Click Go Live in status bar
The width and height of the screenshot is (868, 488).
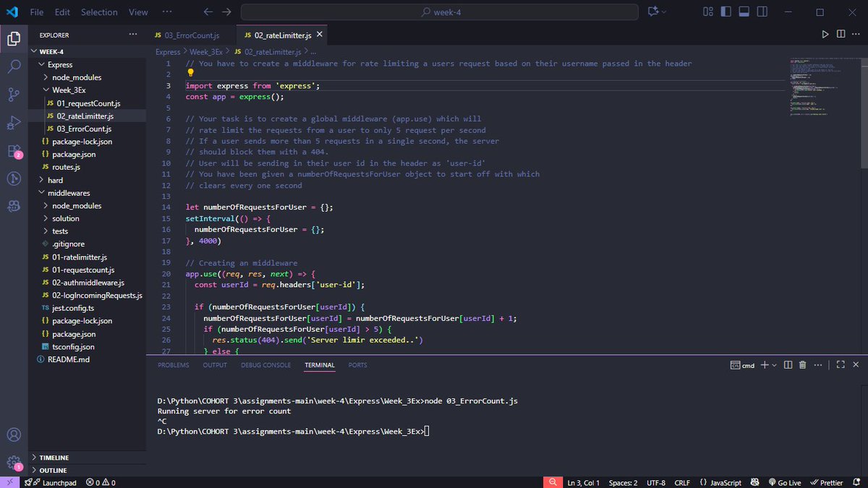click(784, 482)
